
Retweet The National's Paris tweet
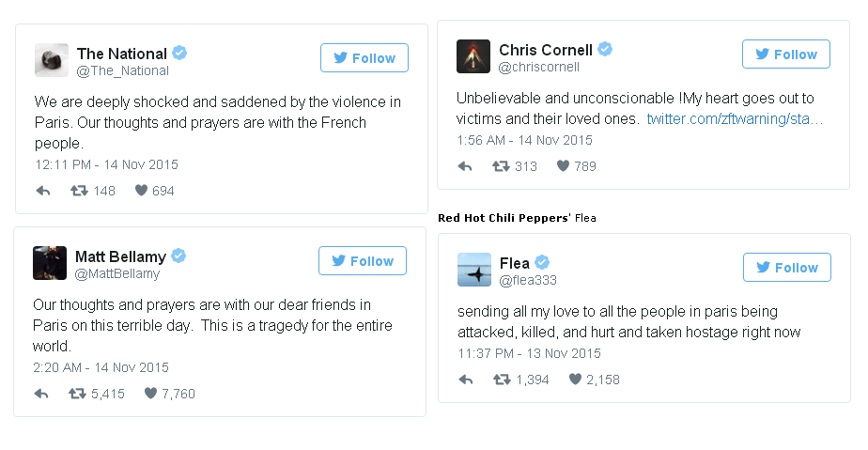(80, 191)
